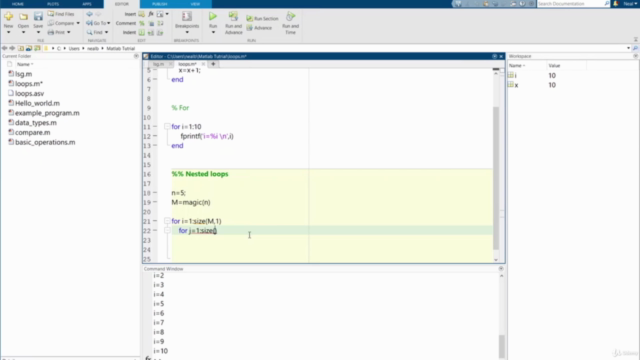Select example_program.m in the Current Folder
640x360 pixels.
[x=47, y=113]
